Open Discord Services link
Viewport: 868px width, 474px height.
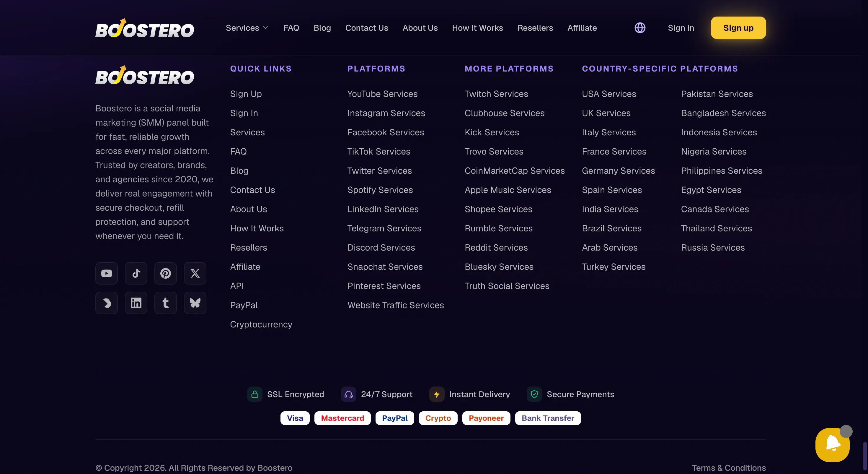(381, 248)
